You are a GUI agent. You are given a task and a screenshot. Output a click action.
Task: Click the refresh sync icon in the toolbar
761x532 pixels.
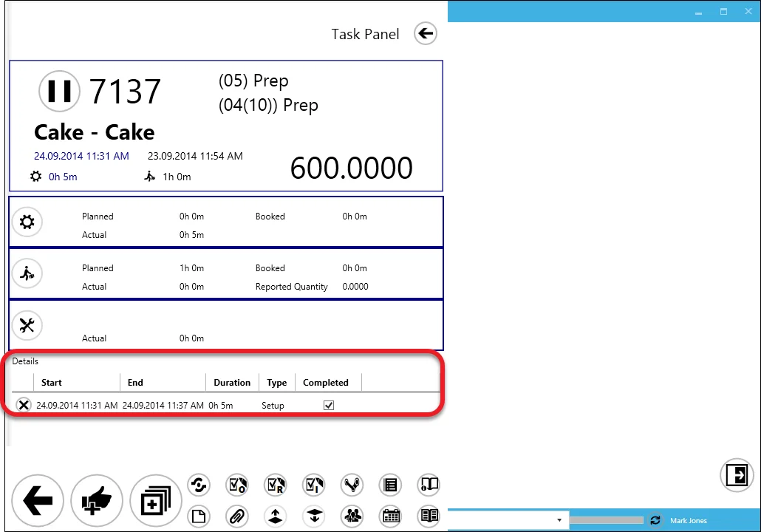[x=199, y=485]
